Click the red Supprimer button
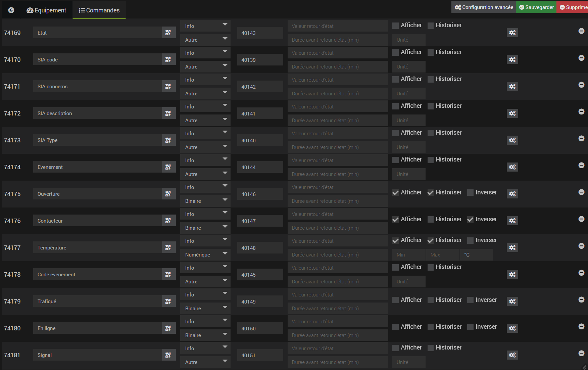Screen dimensions: 588x370 (573, 7)
